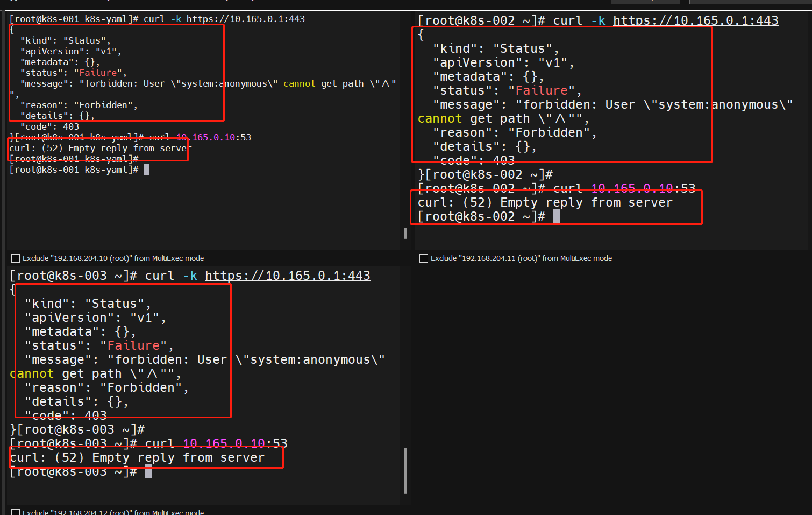Viewport: 812px width, 515px height.
Task: Open https://10.165.0.1:443 link in k8s-002 terminal
Action: coord(696,20)
